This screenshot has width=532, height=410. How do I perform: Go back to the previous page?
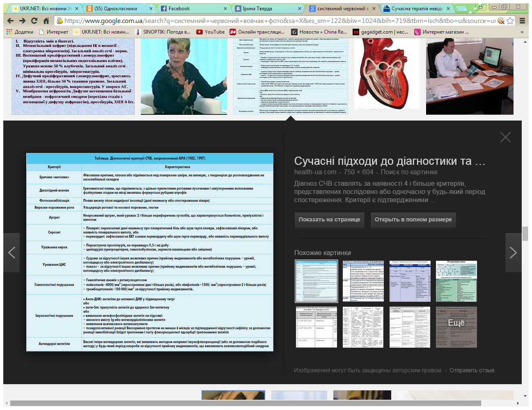pos(11,20)
